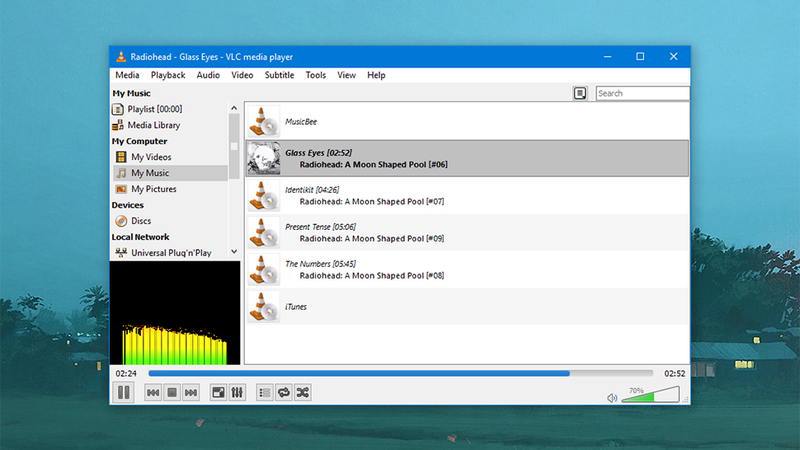Click the My Music note icon
Screen dimensions: 800x450
coord(121,173)
